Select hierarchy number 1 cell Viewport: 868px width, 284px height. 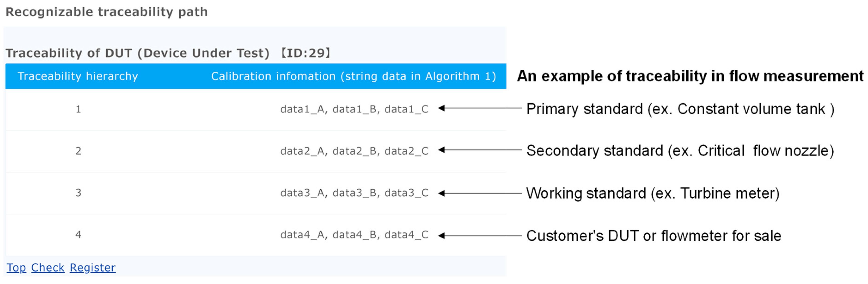[x=78, y=109]
